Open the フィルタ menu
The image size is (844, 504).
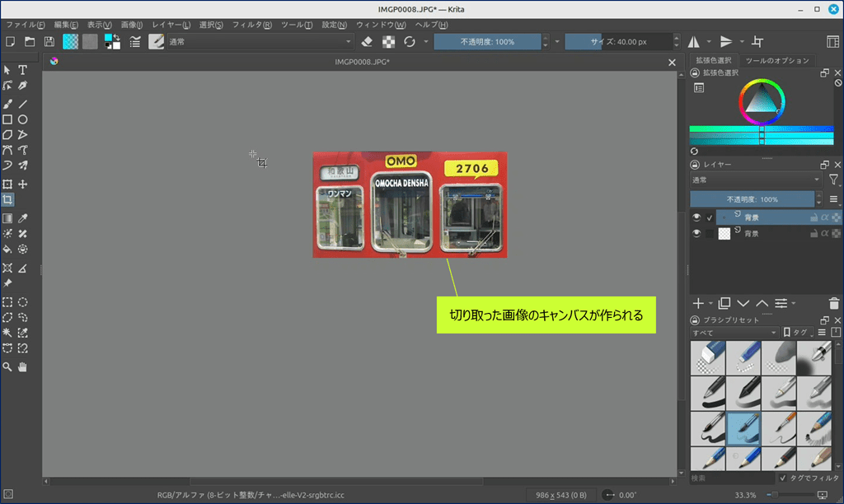(x=251, y=25)
